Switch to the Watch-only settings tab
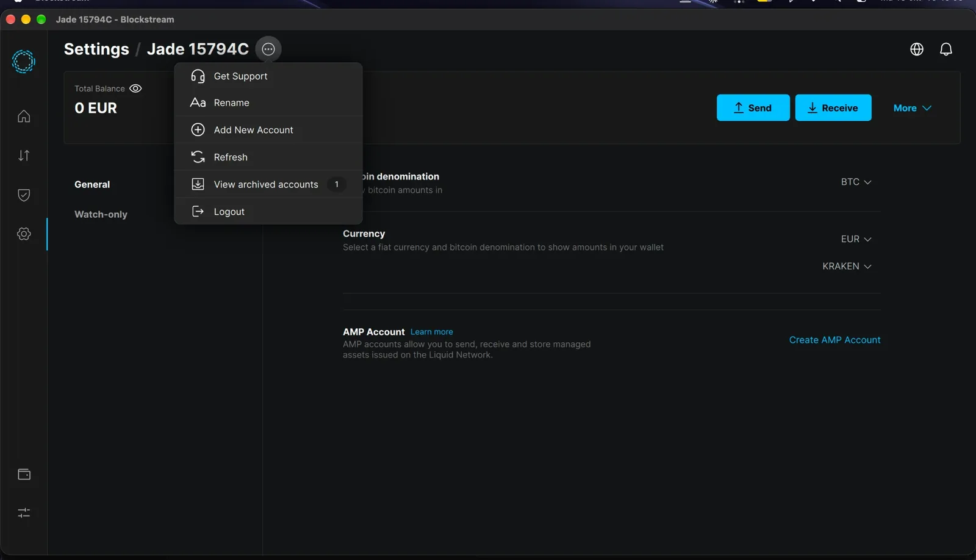The image size is (976, 560). tap(101, 214)
